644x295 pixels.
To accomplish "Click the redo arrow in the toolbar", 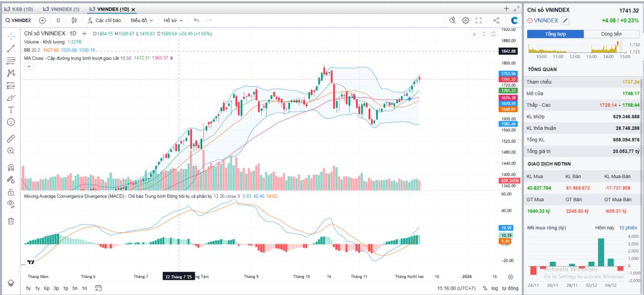I will pyautogui.click(x=209, y=20).
